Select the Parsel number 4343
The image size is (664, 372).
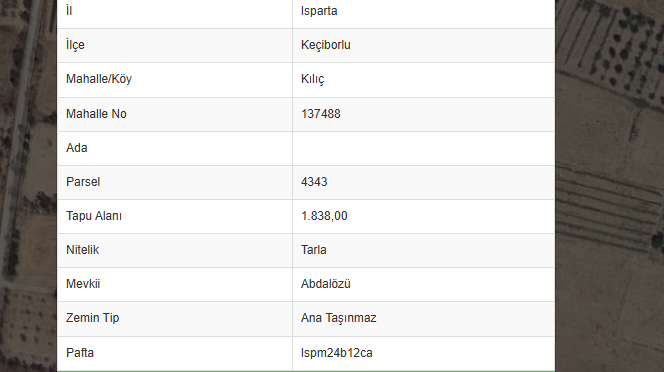click(314, 182)
